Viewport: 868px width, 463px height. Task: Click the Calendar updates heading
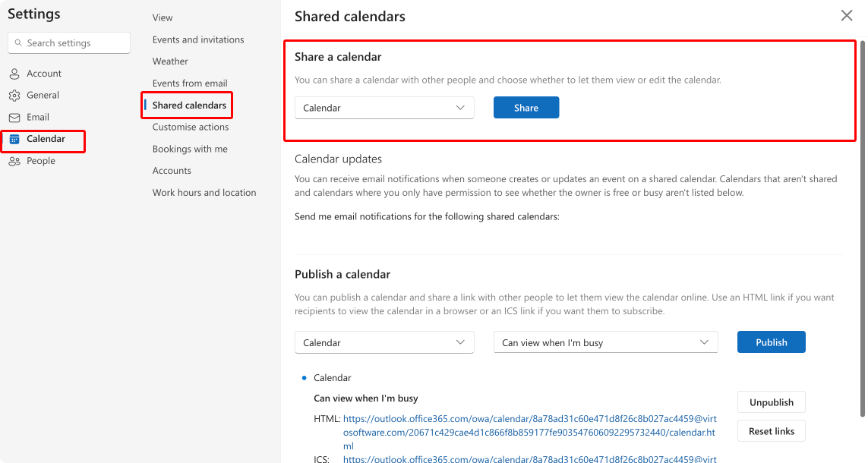[338, 159]
